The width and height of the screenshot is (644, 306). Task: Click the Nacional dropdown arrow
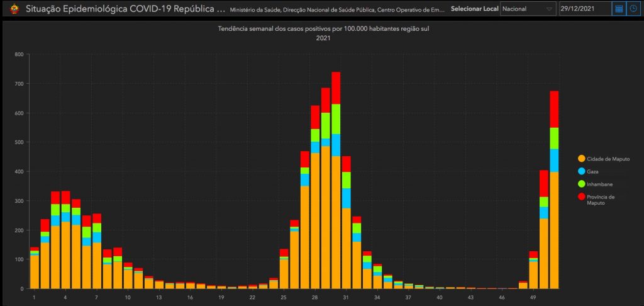[549, 9]
